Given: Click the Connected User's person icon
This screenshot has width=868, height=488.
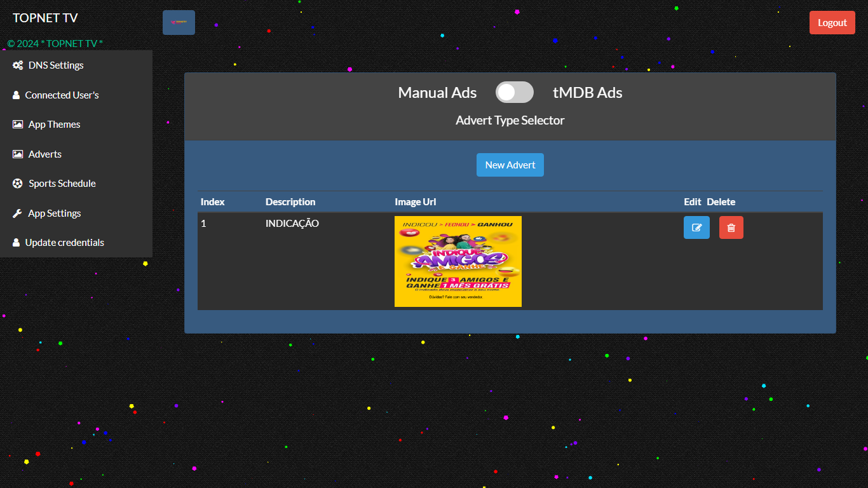Looking at the screenshot, I should (16, 95).
